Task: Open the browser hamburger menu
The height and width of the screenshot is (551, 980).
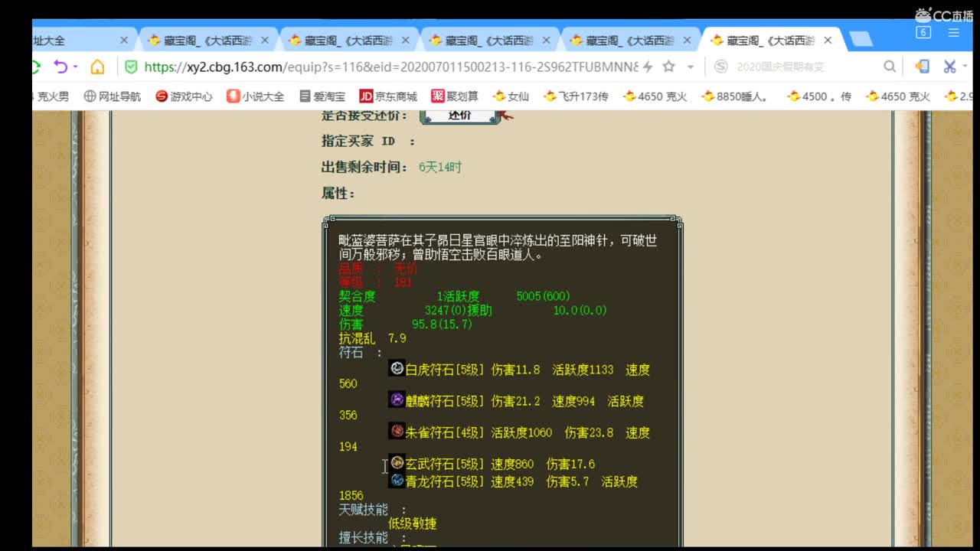Action: point(954,32)
